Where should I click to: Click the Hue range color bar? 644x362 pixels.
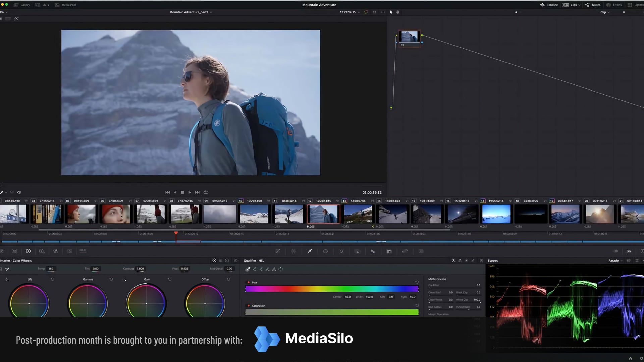click(331, 289)
